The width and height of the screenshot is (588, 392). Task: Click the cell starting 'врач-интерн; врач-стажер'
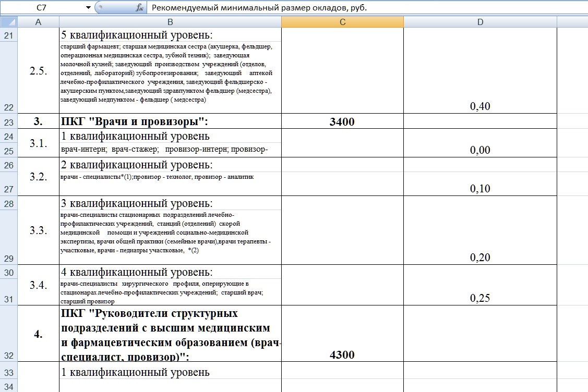170,150
